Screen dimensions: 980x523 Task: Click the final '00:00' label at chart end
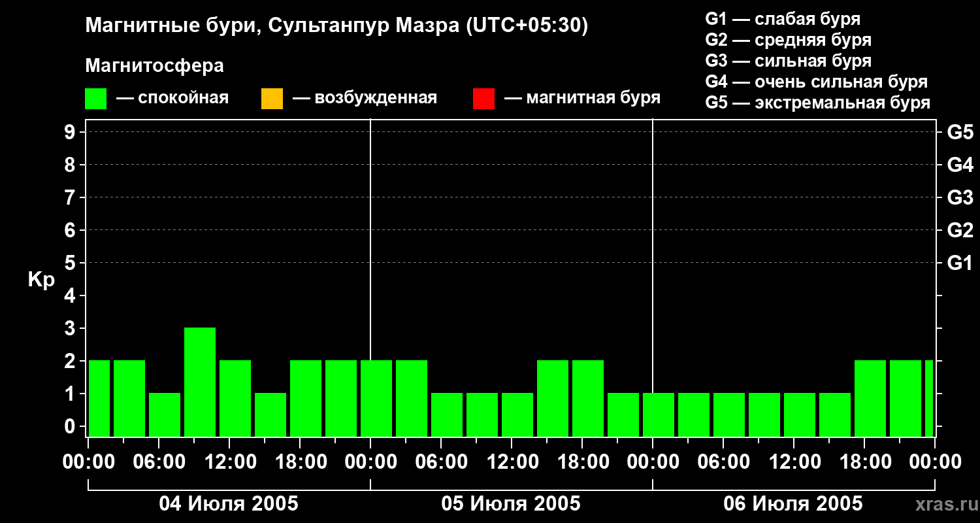936,462
